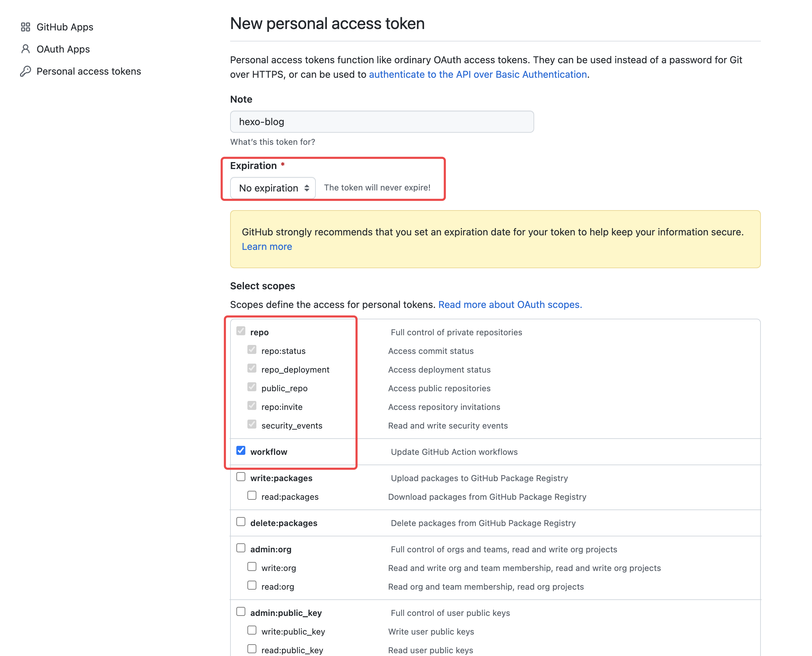Enable the admin:public_key scope
812x656 pixels.
[240, 611]
